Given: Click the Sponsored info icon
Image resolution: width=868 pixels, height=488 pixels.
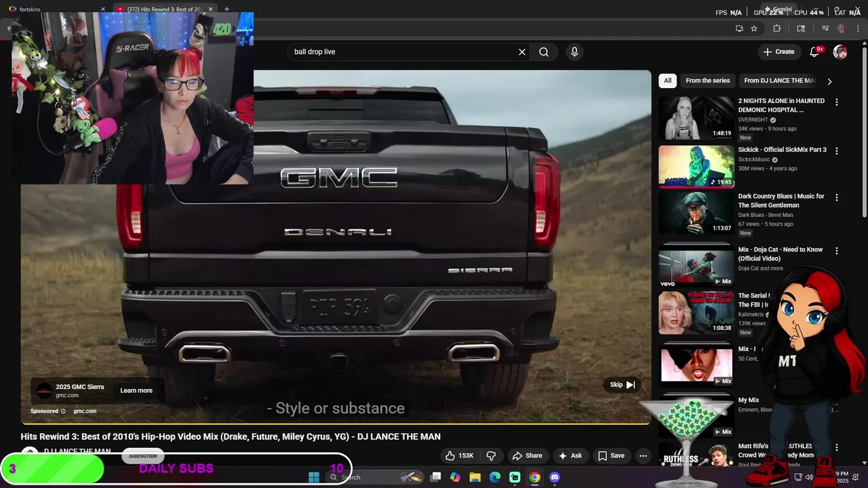Looking at the screenshot, I should 63,411.
